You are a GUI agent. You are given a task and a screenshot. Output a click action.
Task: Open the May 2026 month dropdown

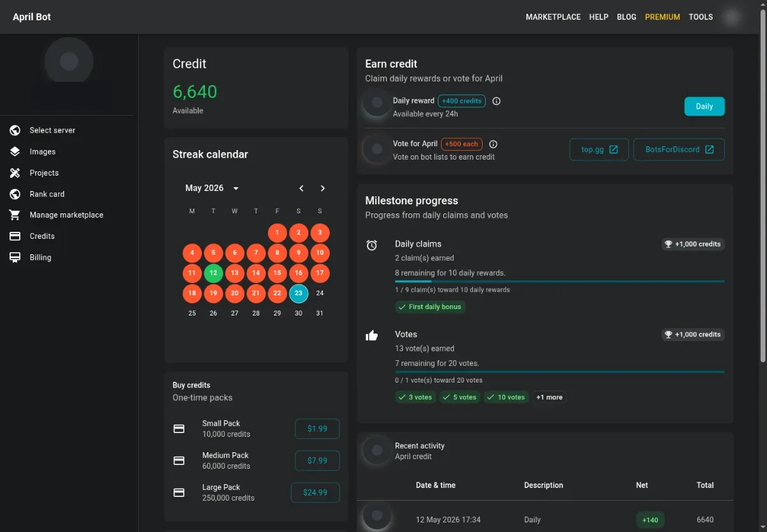click(212, 188)
